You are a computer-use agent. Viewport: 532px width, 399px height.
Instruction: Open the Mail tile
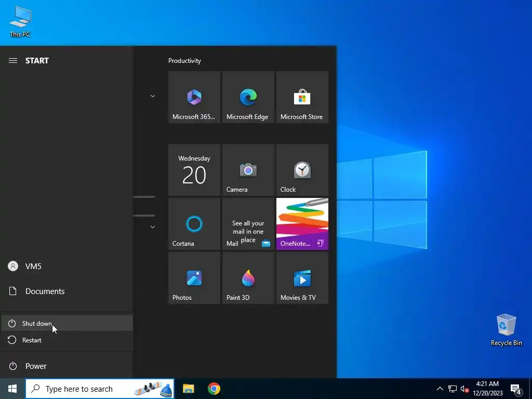click(x=248, y=224)
